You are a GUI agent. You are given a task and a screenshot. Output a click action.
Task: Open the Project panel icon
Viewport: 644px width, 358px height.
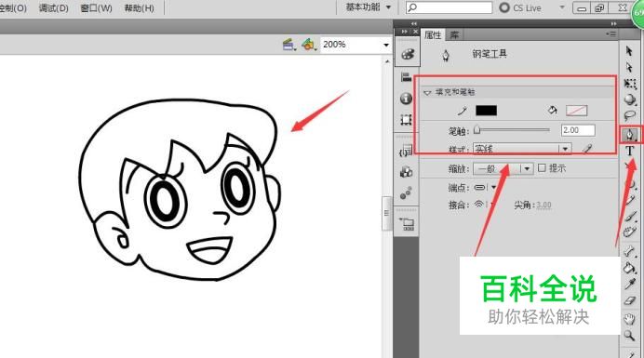[x=408, y=224]
